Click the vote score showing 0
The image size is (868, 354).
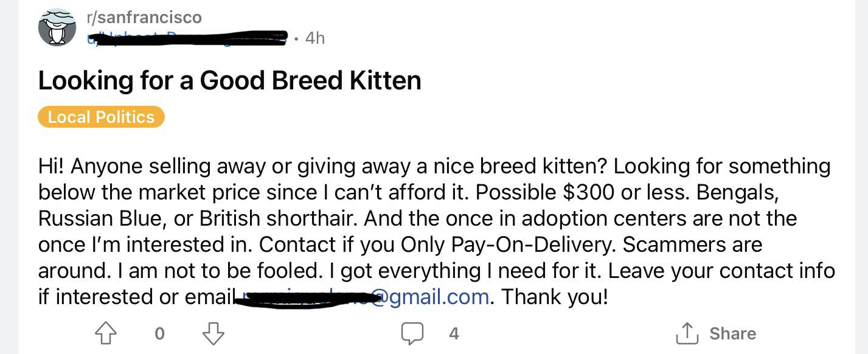(x=159, y=333)
